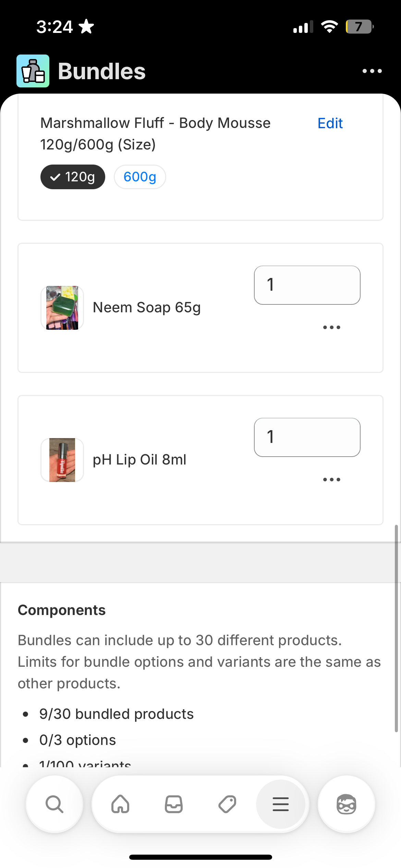The image size is (401, 868).
Task: Tap the pH Lip Oil product thumbnail
Action: tap(62, 460)
